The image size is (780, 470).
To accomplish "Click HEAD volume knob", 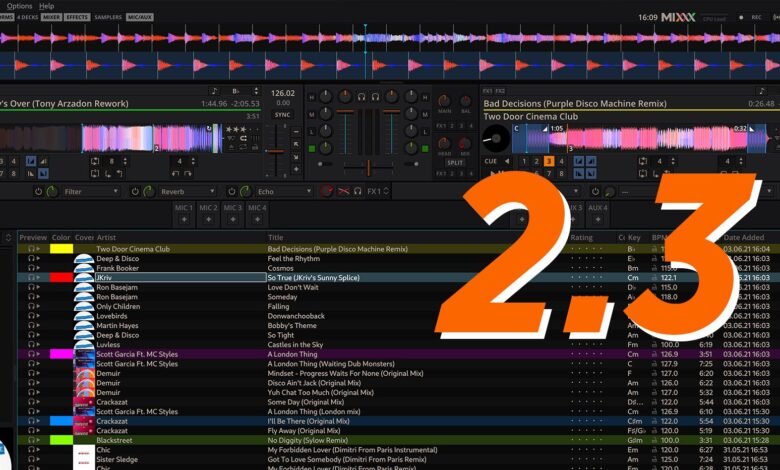I will coord(444,144).
